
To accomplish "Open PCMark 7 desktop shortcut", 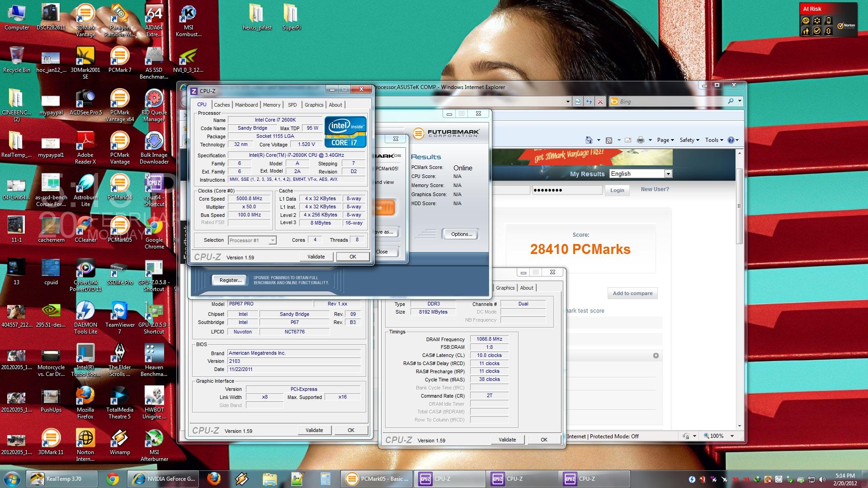I will (120, 59).
